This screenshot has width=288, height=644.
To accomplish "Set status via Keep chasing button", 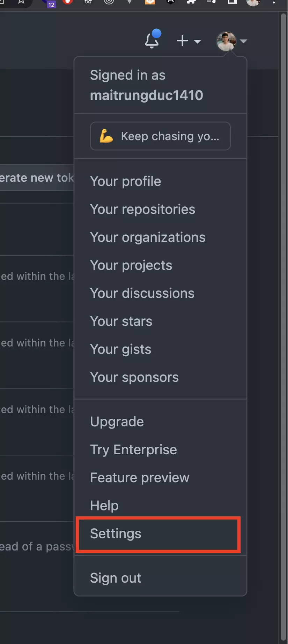I will [160, 136].
